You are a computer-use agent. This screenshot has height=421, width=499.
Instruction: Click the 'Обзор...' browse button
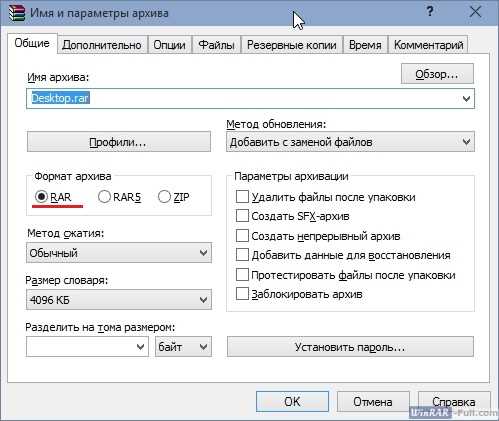(437, 74)
